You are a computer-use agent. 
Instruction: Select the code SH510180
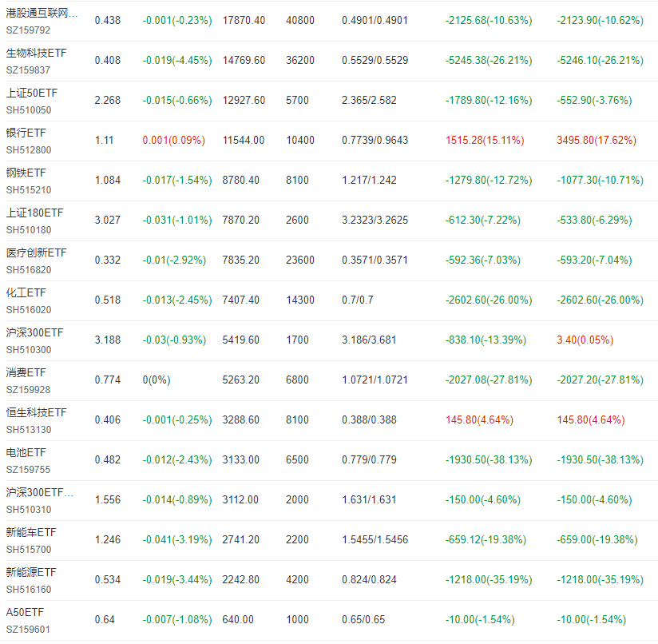(x=29, y=230)
